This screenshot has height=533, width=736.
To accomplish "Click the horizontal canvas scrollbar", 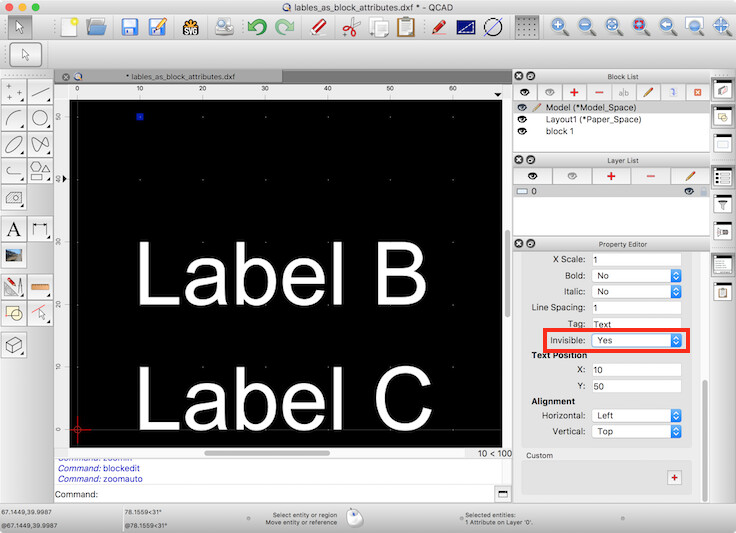I will coord(267,453).
